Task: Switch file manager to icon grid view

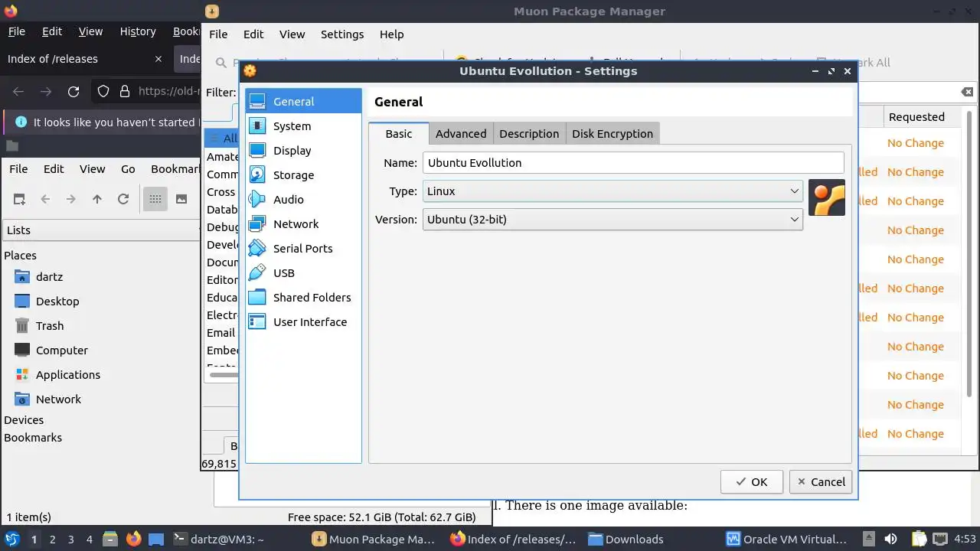Action: [155, 199]
